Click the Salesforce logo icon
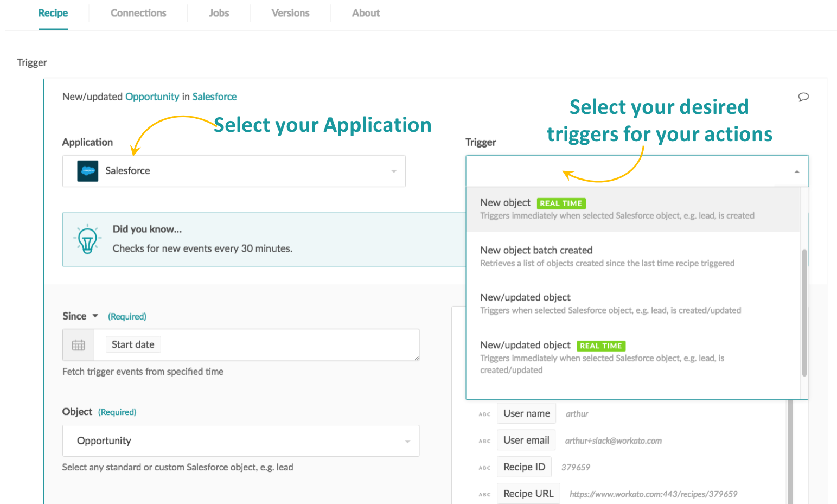This screenshot has height=504, width=837. coord(87,170)
